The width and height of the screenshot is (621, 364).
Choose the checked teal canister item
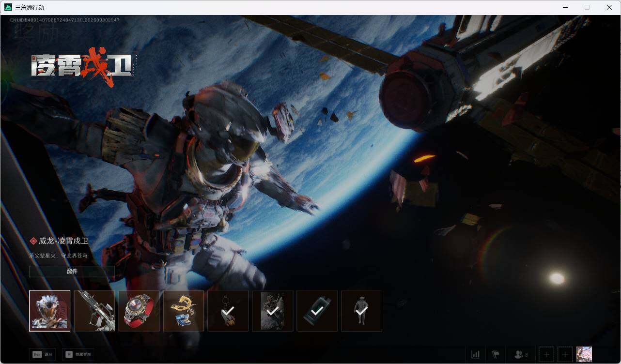[317, 311]
